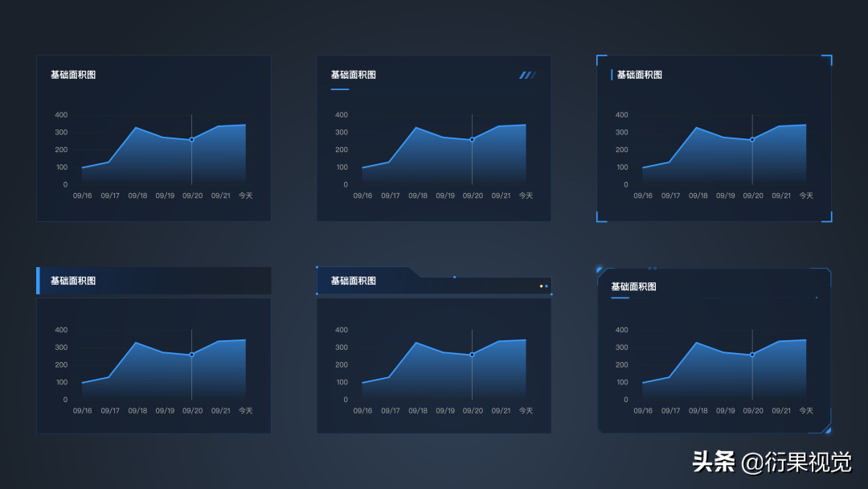Click the glowing blue bottom-right corner accent of the beveled card
Viewport: 868px width, 489px height.
[827, 429]
